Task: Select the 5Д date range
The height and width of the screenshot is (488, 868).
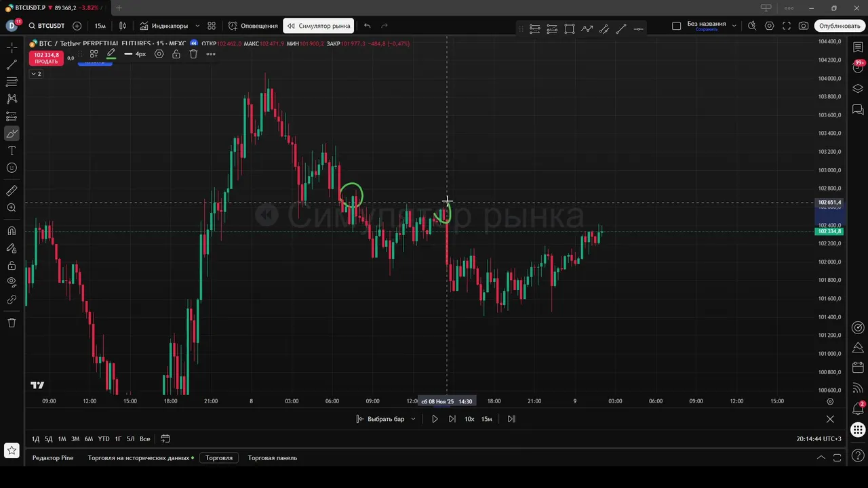Action: point(48,439)
